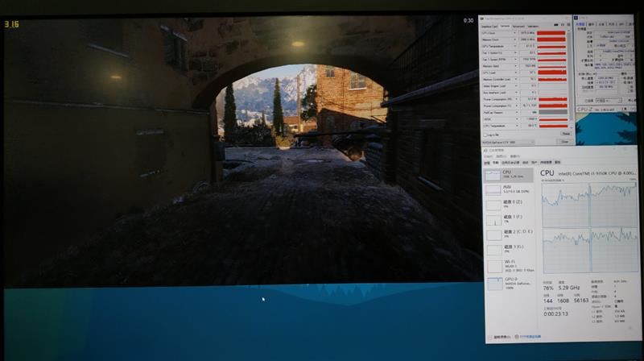Click the PerfCap Reason gray bar
Image resolution: width=644 pixels, height=361 pixels.
point(553,113)
